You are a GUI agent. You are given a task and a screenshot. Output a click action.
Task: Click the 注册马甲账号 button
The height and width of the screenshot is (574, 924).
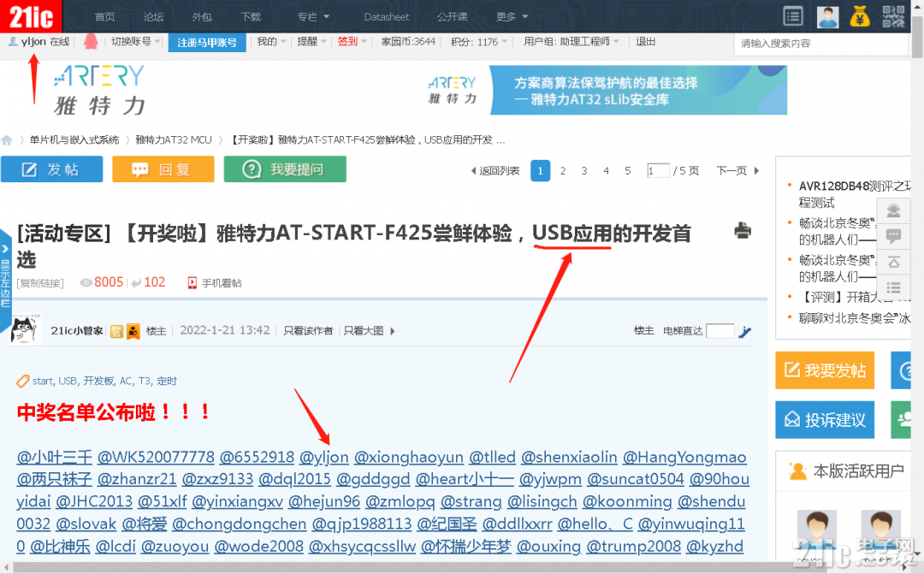(207, 43)
